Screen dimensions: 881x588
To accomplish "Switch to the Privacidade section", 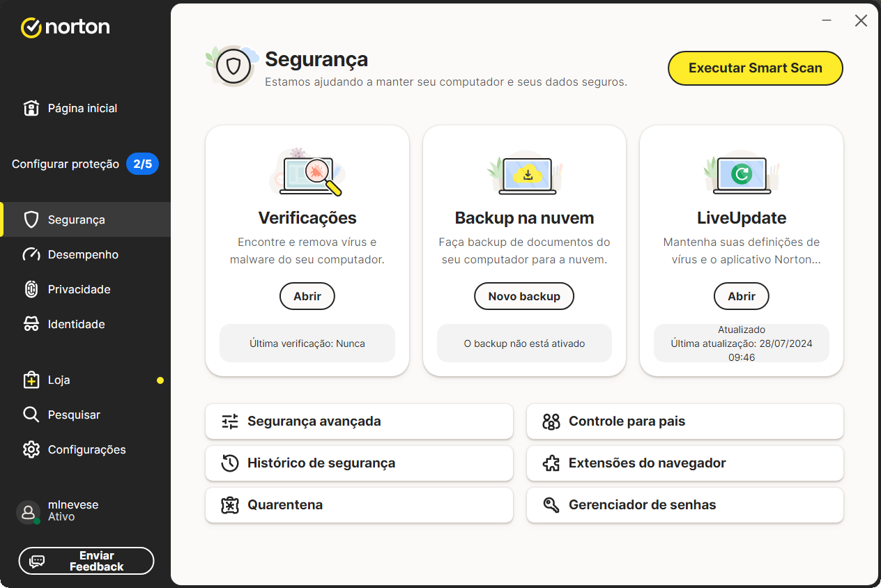I will pyautogui.click(x=85, y=289).
